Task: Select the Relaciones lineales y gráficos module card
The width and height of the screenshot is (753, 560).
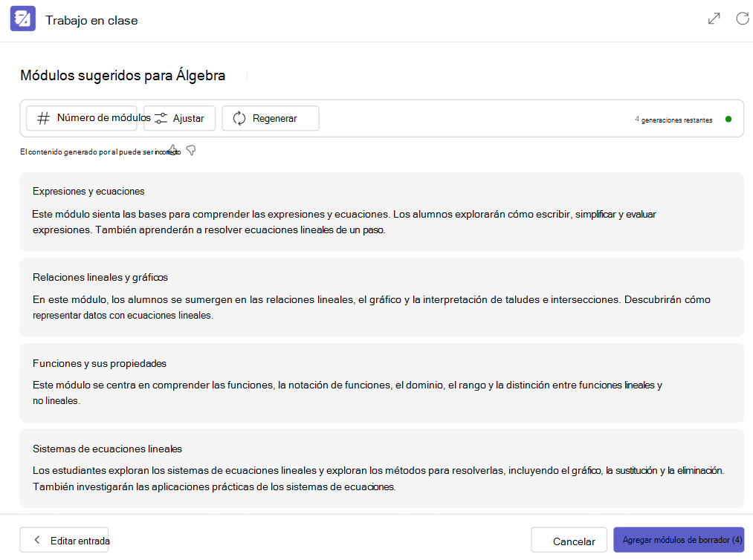Action: pos(382,297)
